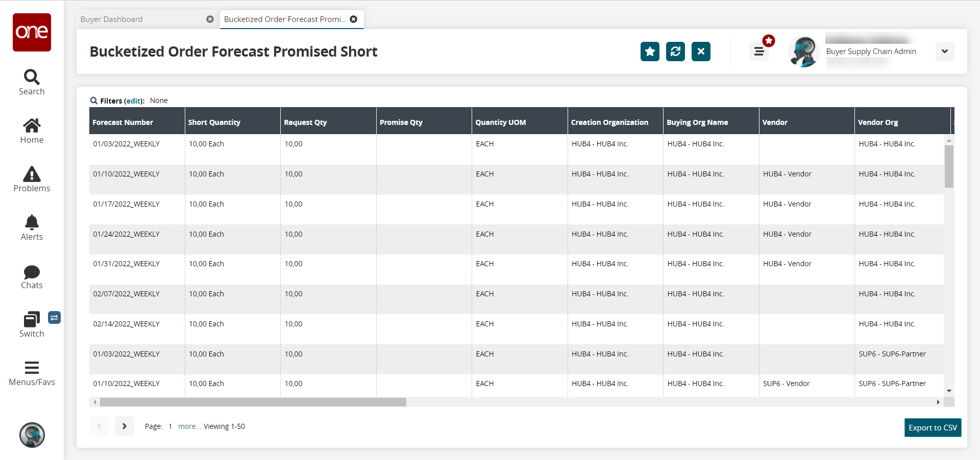Open Alerts bell icon
This screenshot has height=460, width=980.
click(x=32, y=223)
